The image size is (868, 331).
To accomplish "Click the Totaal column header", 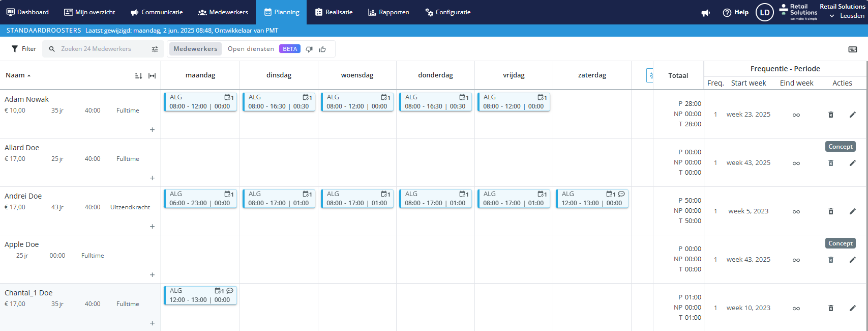I will 678,75.
